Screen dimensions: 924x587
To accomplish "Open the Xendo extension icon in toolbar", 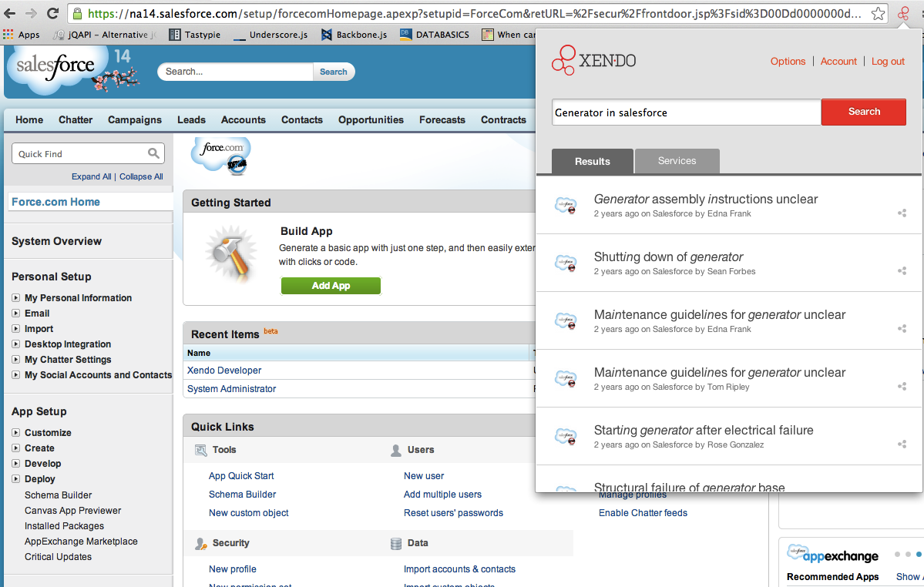I will pos(903,14).
